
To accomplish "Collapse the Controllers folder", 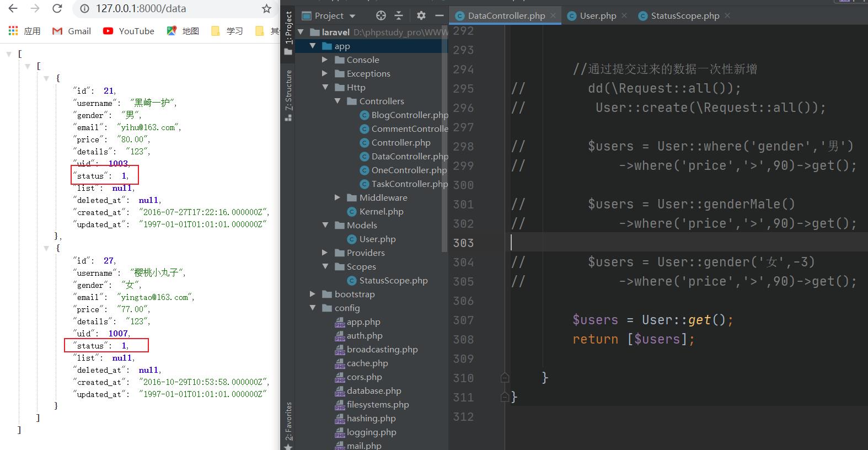I will 337,101.
